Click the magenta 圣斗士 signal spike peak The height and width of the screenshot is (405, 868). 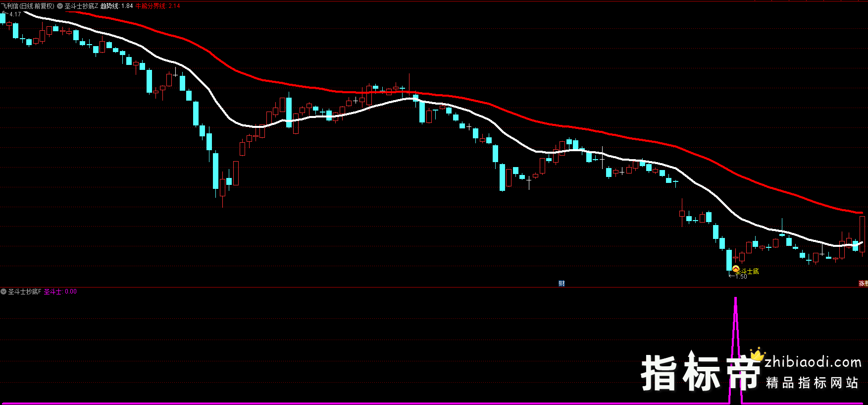click(735, 298)
